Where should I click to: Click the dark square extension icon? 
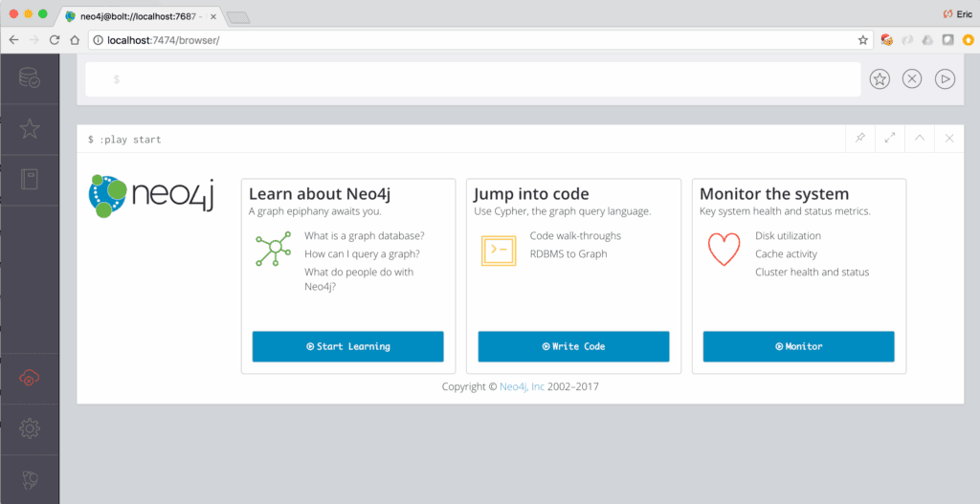pyautogui.click(x=948, y=40)
